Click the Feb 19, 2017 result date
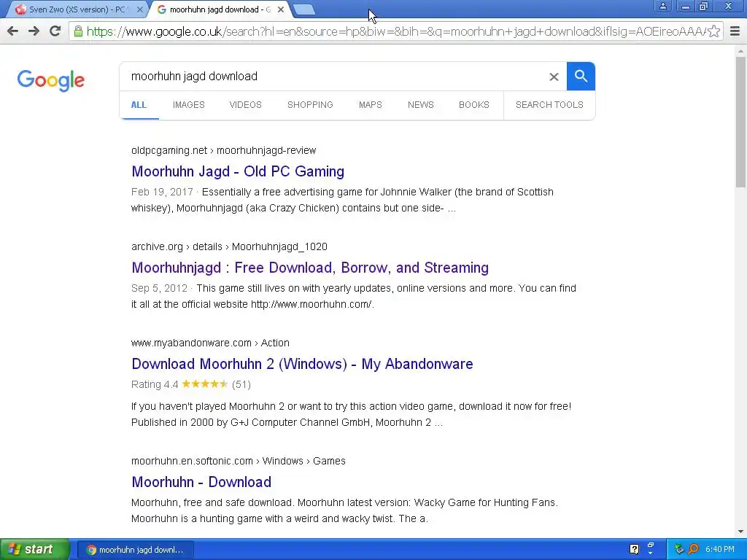 pos(162,192)
